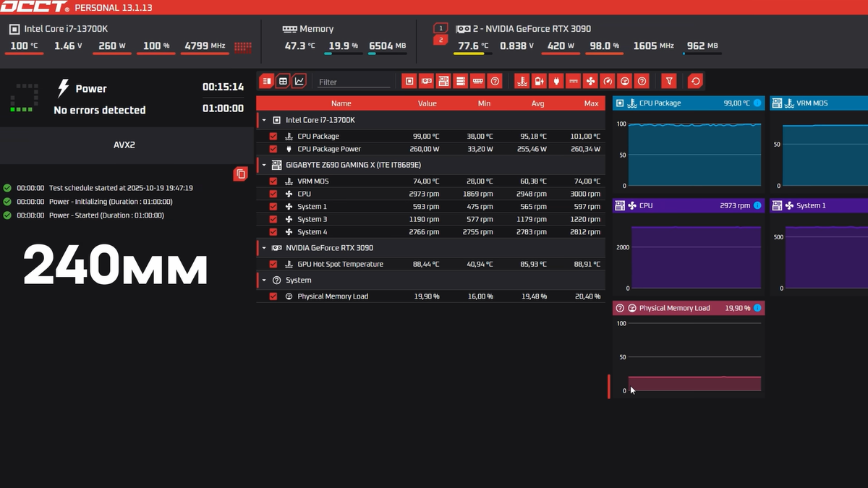Screen dimensions: 868x488
Task: Reset monitoring values with the refresh icon
Action: point(694,81)
